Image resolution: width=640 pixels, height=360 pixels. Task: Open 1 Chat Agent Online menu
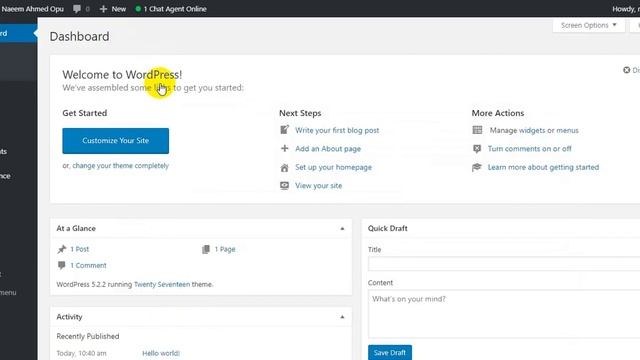click(x=171, y=9)
